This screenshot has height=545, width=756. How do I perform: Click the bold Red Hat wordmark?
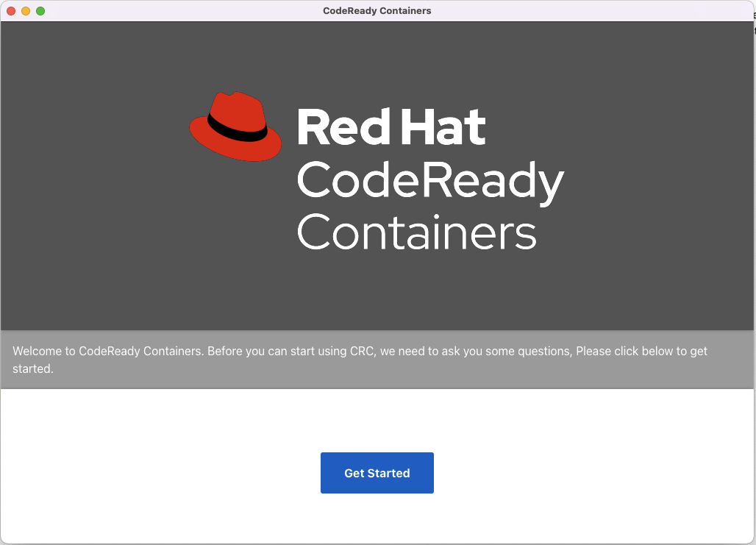[391, 127]
